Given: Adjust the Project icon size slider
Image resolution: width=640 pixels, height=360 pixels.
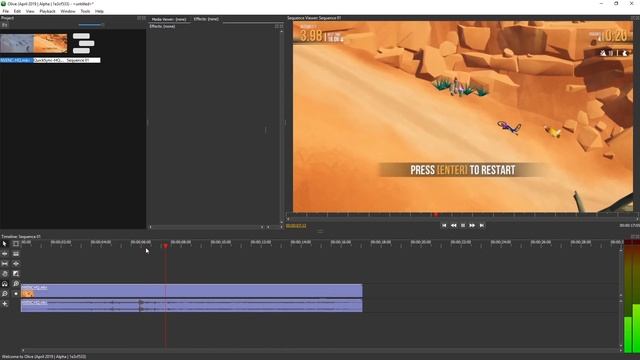Looking at the screenshot, I should [91, 25].
